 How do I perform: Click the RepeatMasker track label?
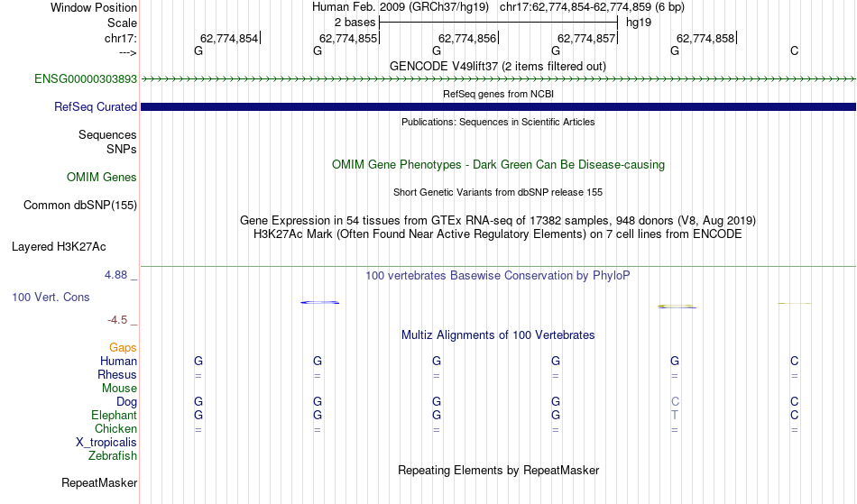pyautogui.click(x=99, y=482)
